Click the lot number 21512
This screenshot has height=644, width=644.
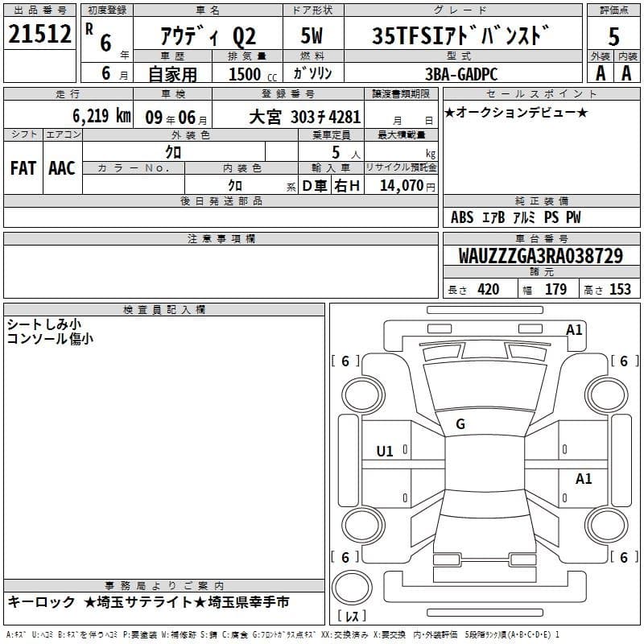(39, 34)
